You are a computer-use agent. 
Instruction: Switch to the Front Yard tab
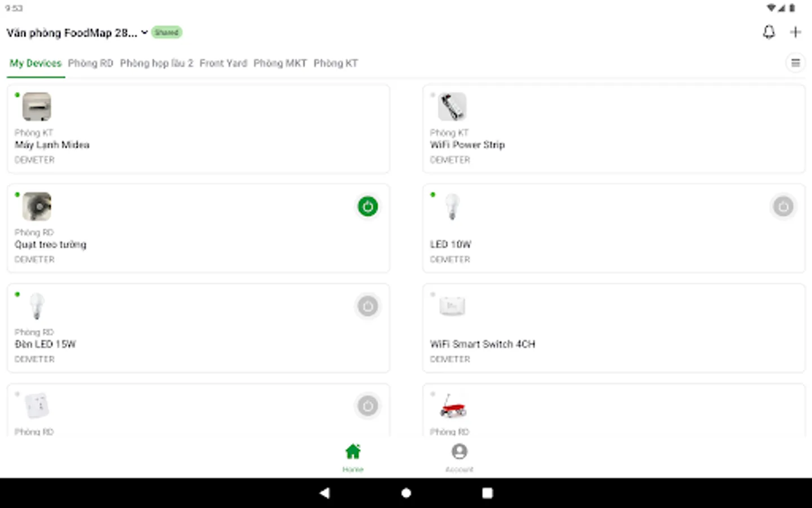pyautogui.click(x=223, y=63)
